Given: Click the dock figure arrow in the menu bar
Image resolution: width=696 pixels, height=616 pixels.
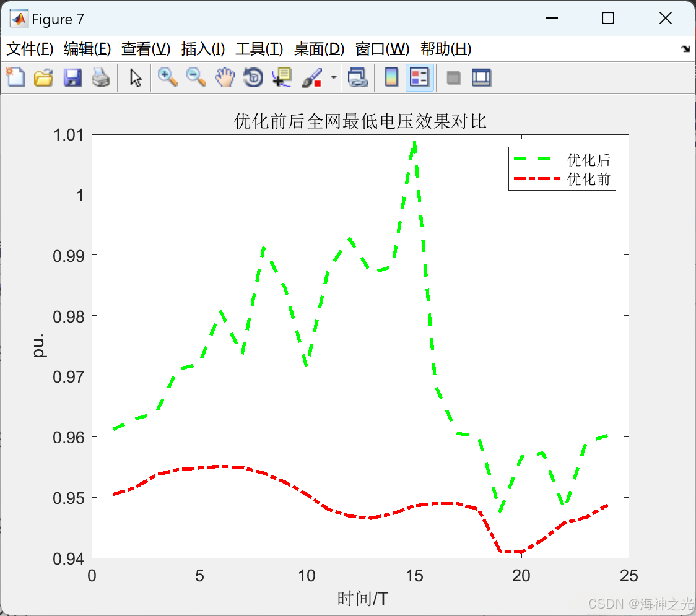Looking at the screenshot, I should coord(685,49).
